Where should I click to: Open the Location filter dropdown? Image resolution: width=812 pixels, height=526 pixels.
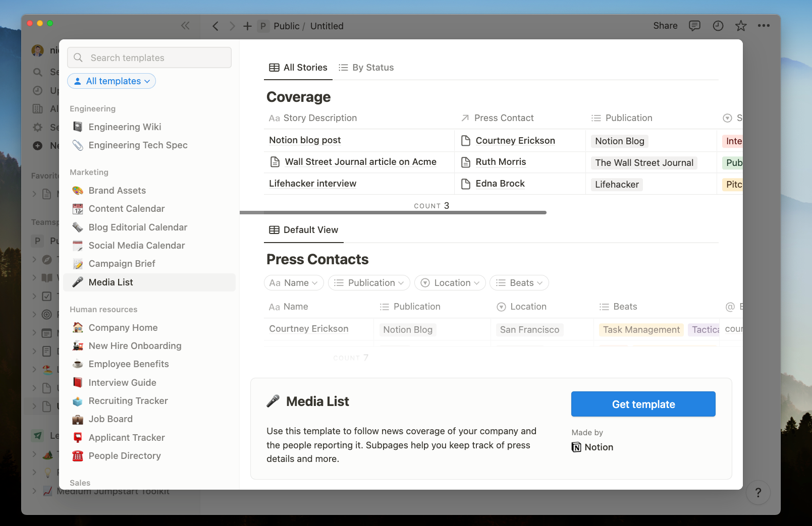[450, 283]
